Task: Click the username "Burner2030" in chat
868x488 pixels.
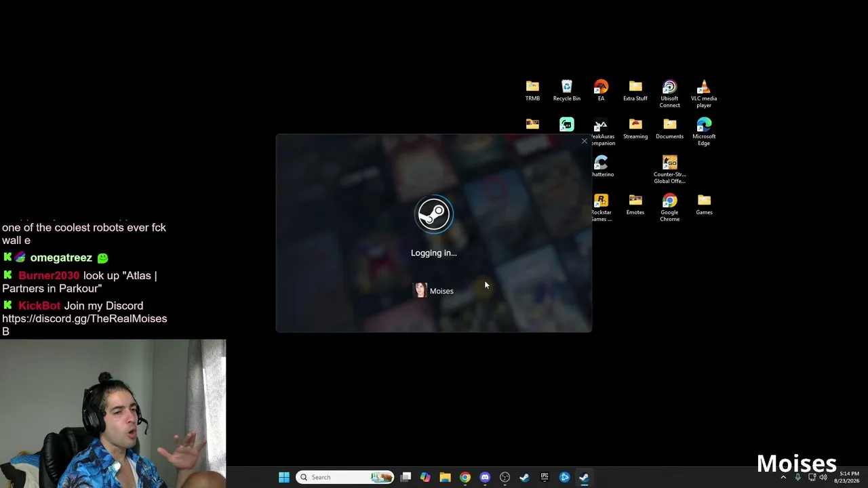Action: (x=49, y=276)
